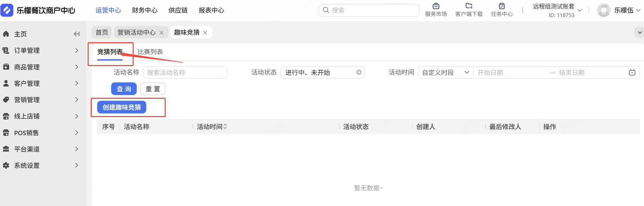Viewport: 644px width, 206px height.
Task: Click the 创建趣味竞猜 button
Action: click(x=122, y=107)
